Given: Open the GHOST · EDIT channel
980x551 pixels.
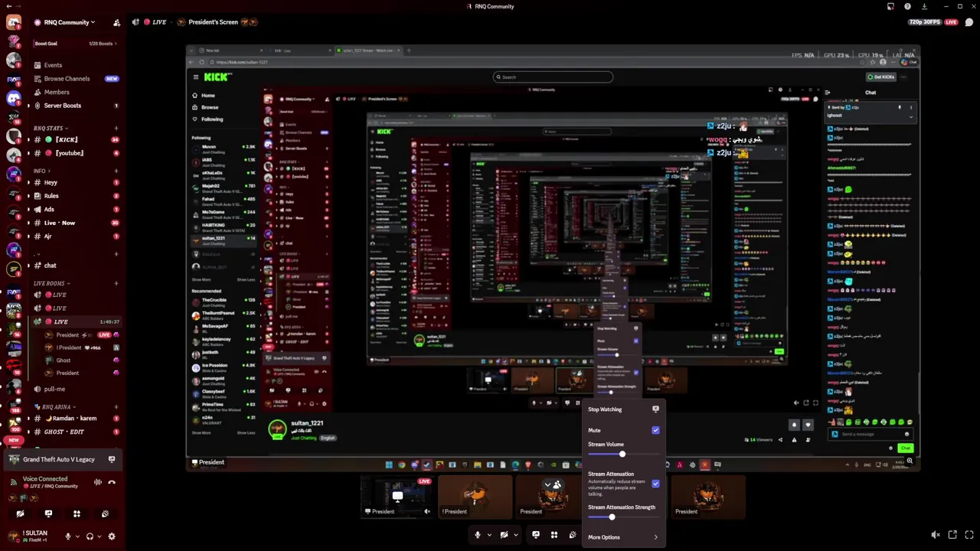Looking at the screenshot, I should pos(75,432).
